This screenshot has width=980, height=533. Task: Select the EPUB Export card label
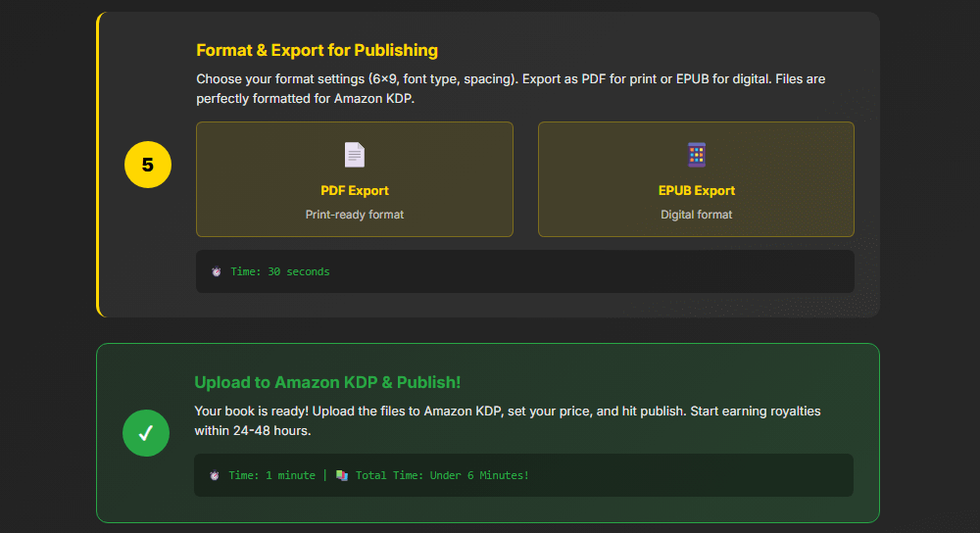696,191
